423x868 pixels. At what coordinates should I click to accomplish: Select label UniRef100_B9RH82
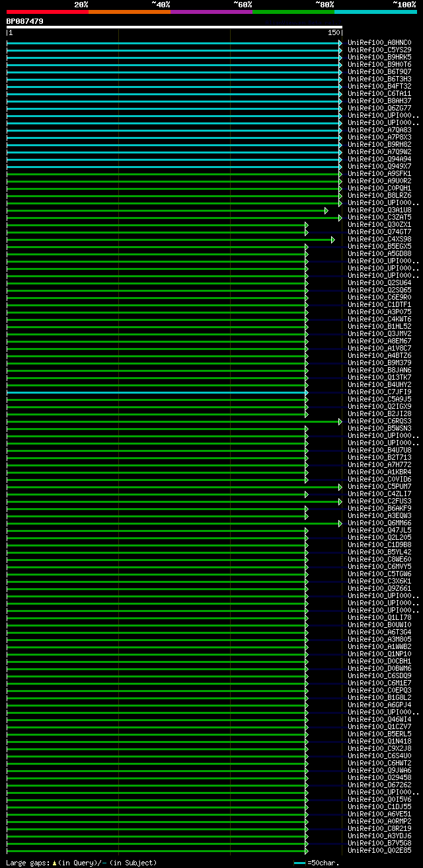379,144
